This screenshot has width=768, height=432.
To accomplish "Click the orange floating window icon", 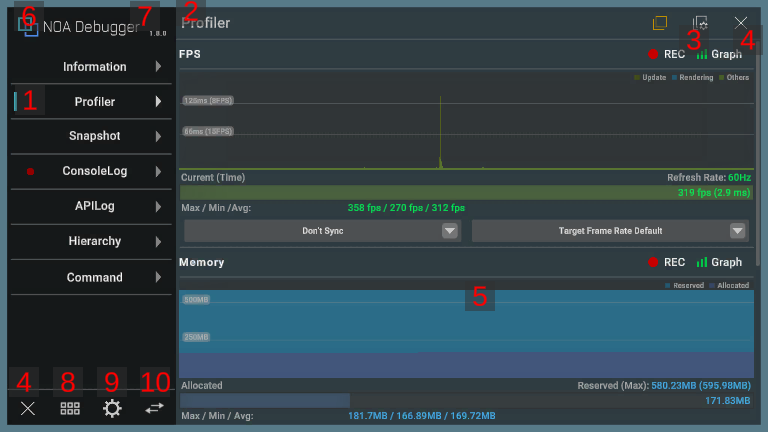I will [660, 23].
